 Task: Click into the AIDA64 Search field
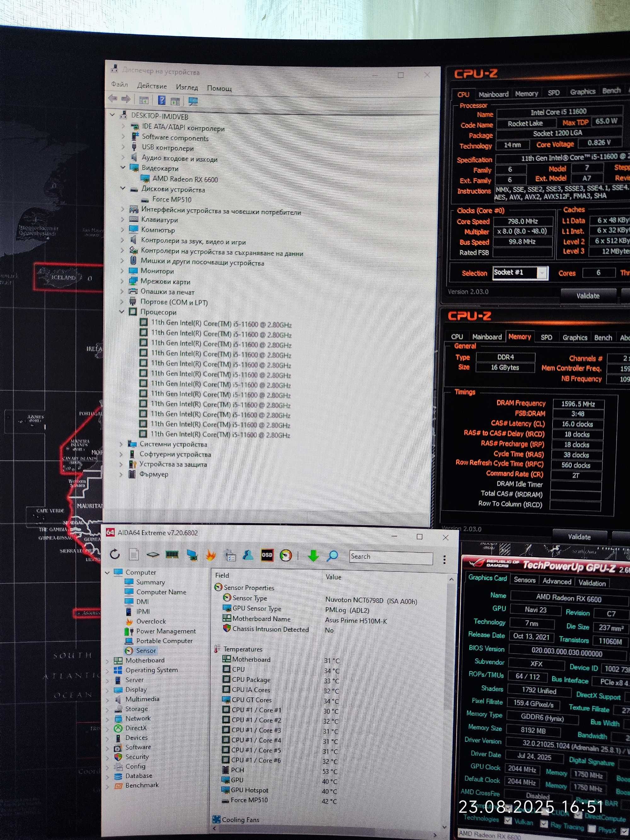click(x=391, y=557)
